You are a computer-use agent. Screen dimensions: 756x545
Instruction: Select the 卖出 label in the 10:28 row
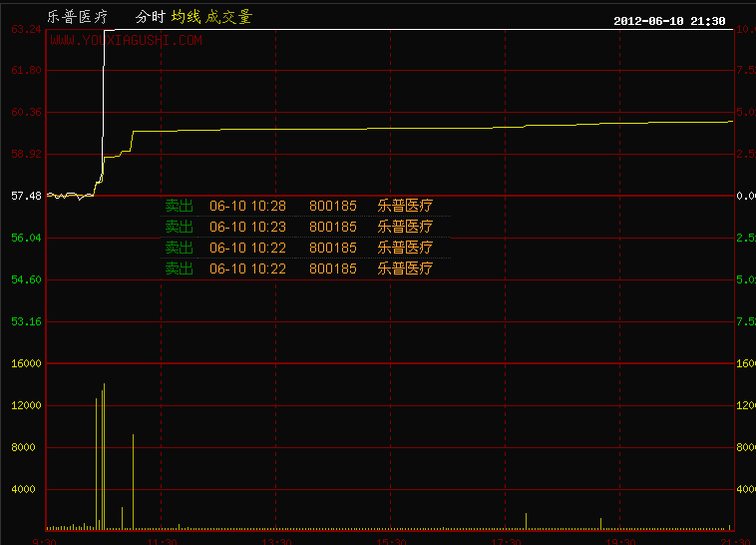[x=179, y=206]
